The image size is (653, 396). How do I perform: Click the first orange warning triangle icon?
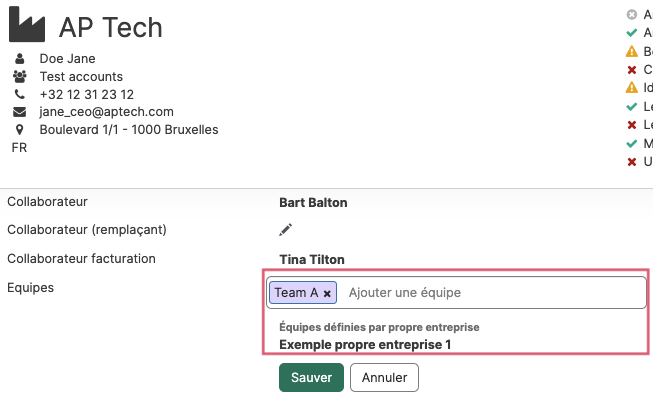632,51
